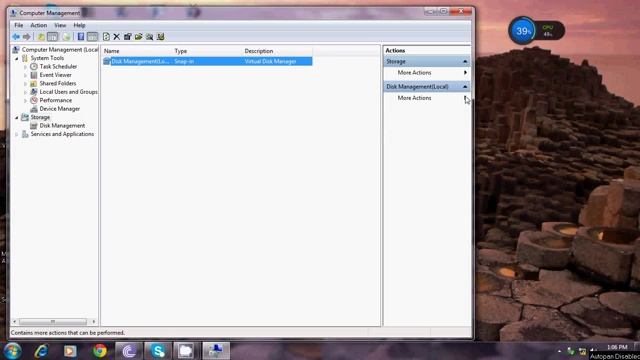Image resolution: width=640 pixels, height=360 pixels.
Task: Click the 39% CPU meter desktop gadget
Action: 536,31
